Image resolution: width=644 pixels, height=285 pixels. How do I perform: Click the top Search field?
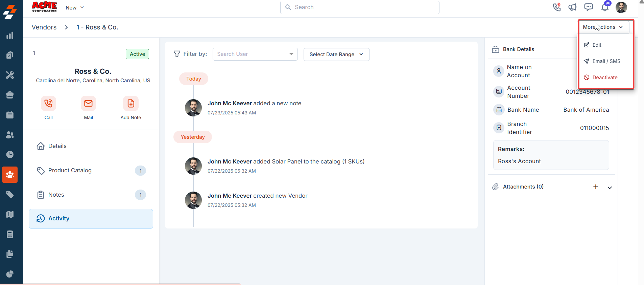click(x=360, y=7)
